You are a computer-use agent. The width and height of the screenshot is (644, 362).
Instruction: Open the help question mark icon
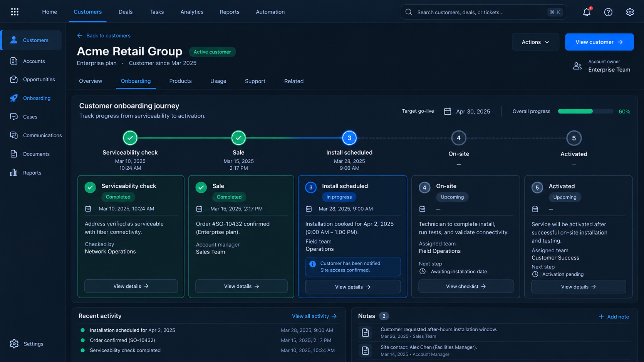click(608, 12)
